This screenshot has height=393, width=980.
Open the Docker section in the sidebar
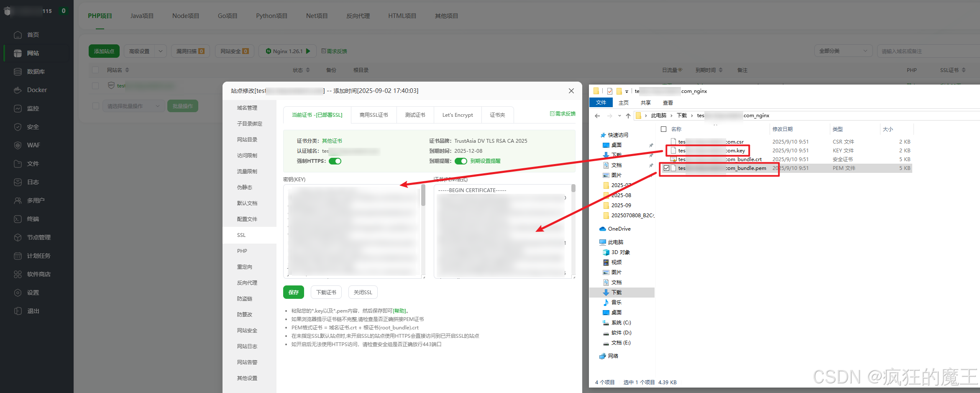click(37, 90)
